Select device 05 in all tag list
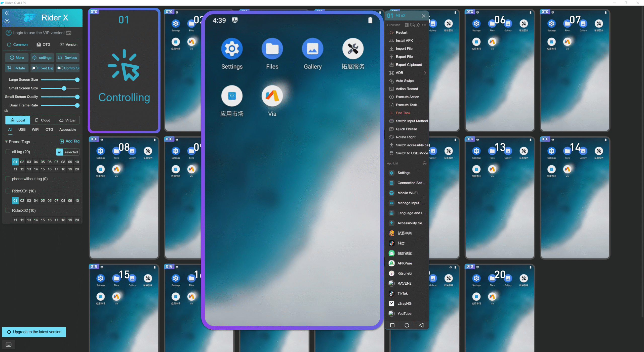The height and width of the screenshot is (352, 644). tap(43, 162)
